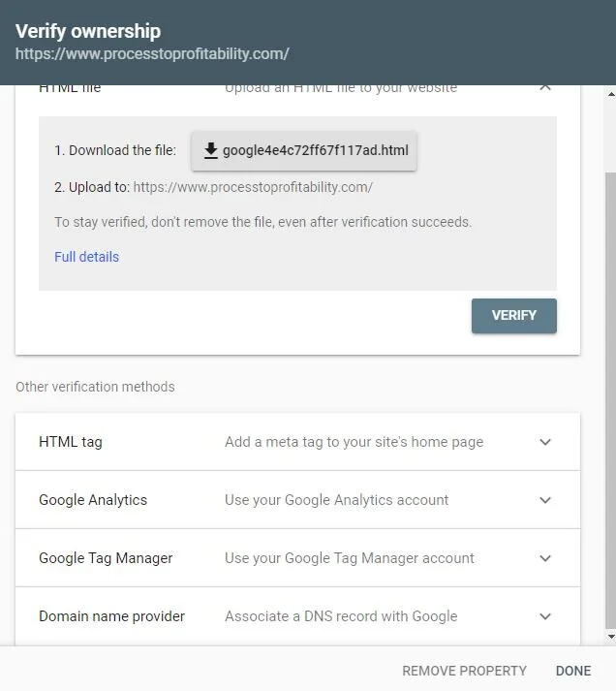This screenshot has height=691, width=616.
Task: Expand the Domain name provider chevron
Action: pos(545,616)
